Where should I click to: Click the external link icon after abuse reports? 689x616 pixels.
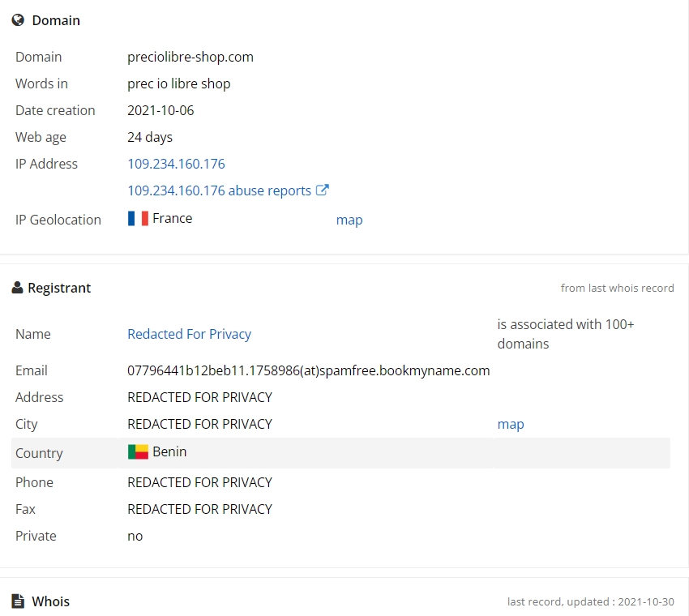point(322,190)
